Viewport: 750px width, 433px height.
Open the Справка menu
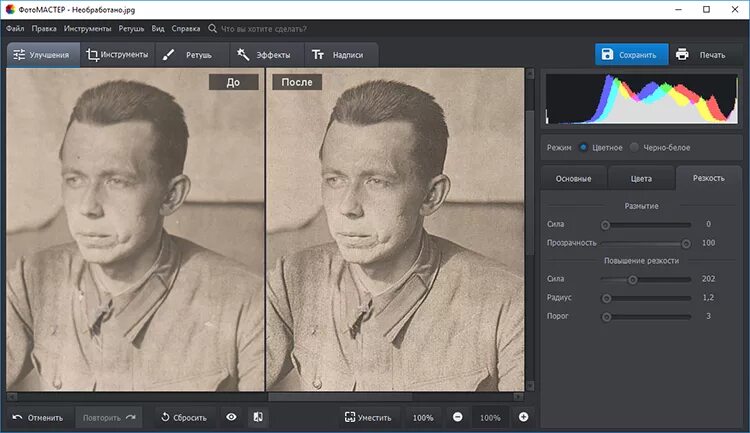pyautogui.click(x=185, y=29)
